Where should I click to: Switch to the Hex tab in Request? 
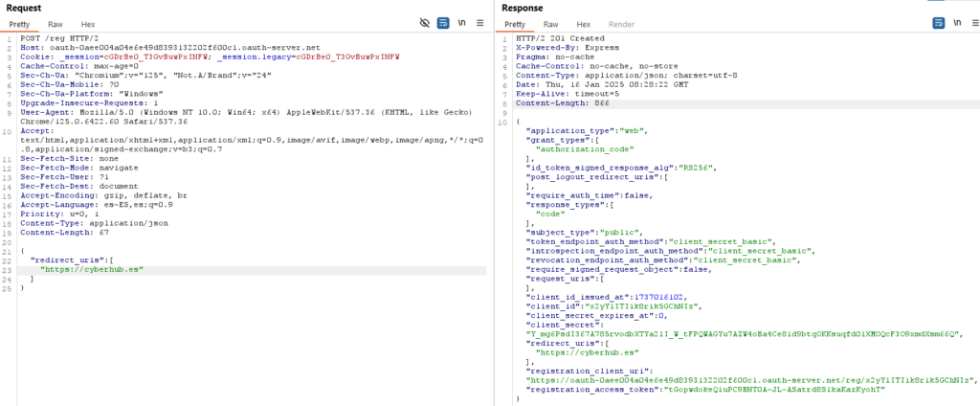88,24
